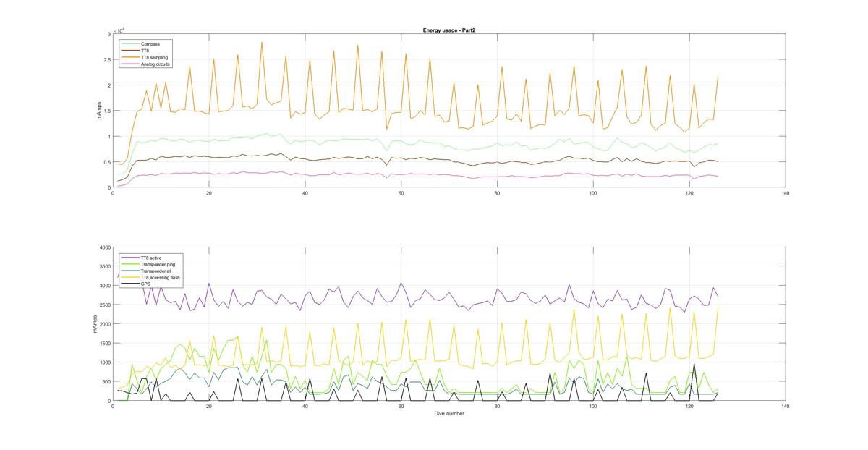Select the "Compass" legend entry label
This screenshot has height=450, width=868.
pyautogui.click(x=150, y=44)
